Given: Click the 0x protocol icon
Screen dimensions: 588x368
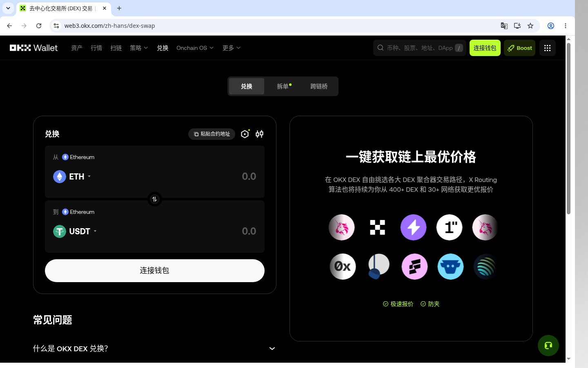Looking at the screenshot, I should [x=343, y=267].
